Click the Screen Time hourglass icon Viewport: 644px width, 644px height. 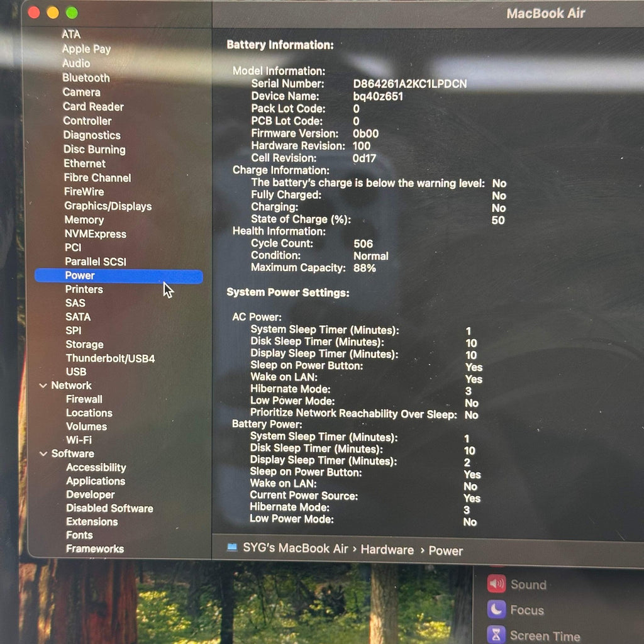pos(496,635)
